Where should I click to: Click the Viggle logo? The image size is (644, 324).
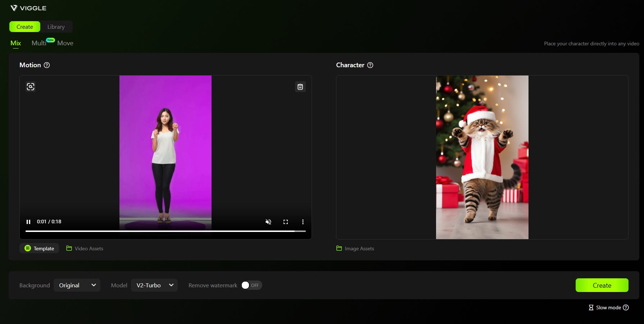coord(28,8)
